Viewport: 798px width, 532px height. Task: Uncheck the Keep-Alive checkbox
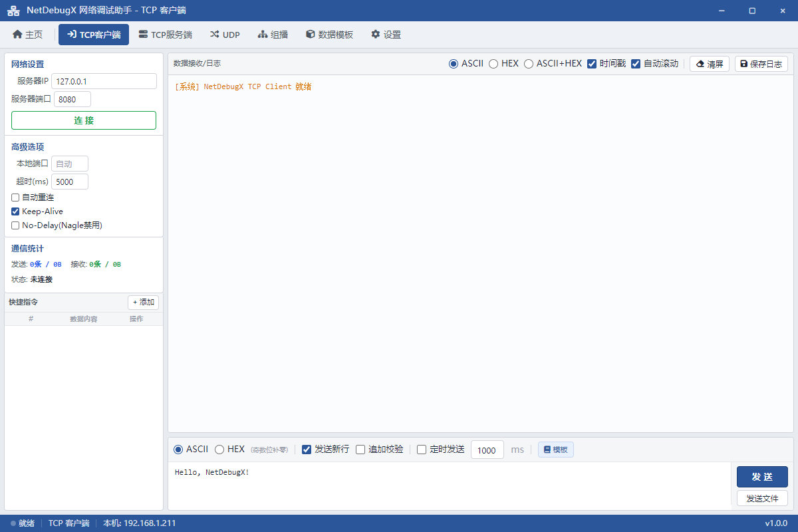(15, 211)
